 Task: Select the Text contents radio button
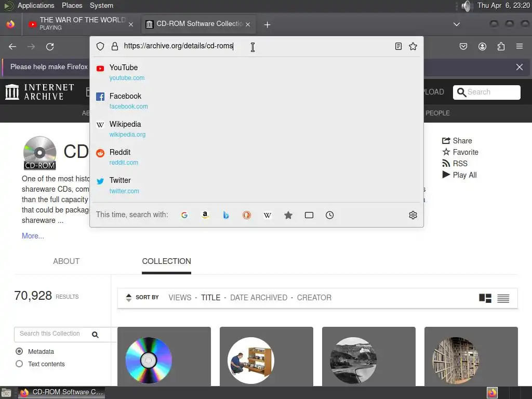click(19, 364)
